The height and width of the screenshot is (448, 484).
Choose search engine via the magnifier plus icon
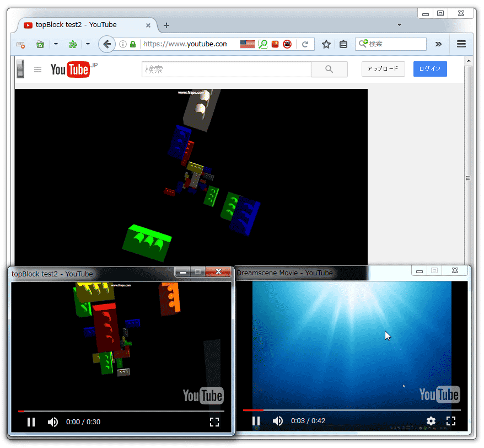click(363, 43)
